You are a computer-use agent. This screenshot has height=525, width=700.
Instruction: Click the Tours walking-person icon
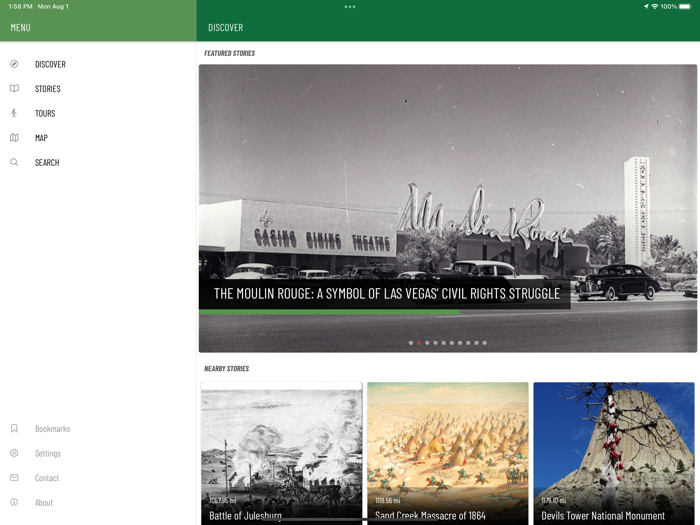coord(14,113)
